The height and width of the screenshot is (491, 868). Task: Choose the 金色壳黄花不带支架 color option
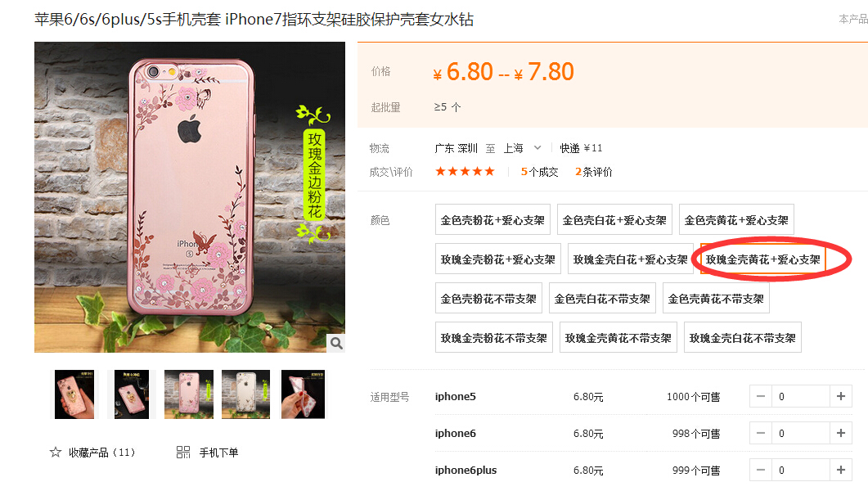716,299
